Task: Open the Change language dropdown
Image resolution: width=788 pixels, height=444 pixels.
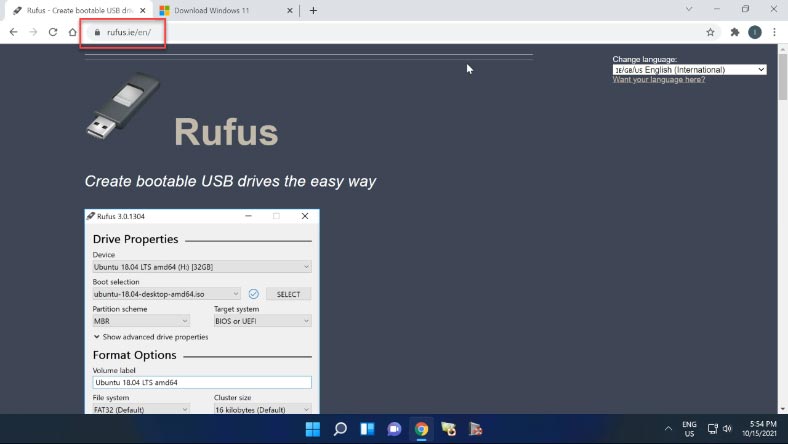Action: pyautogui.click(x=690, y=70)
